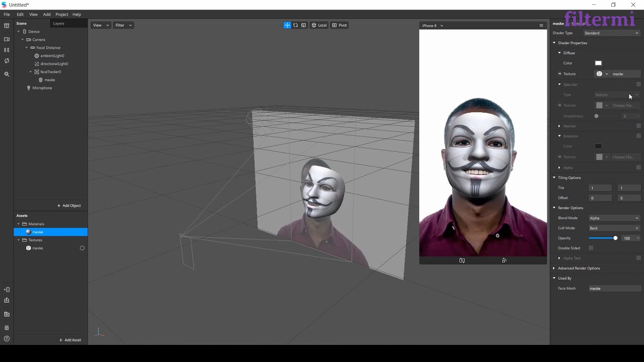Click the upload/export icon in sidebar
The image size is (644, 362).
[7, 300]
